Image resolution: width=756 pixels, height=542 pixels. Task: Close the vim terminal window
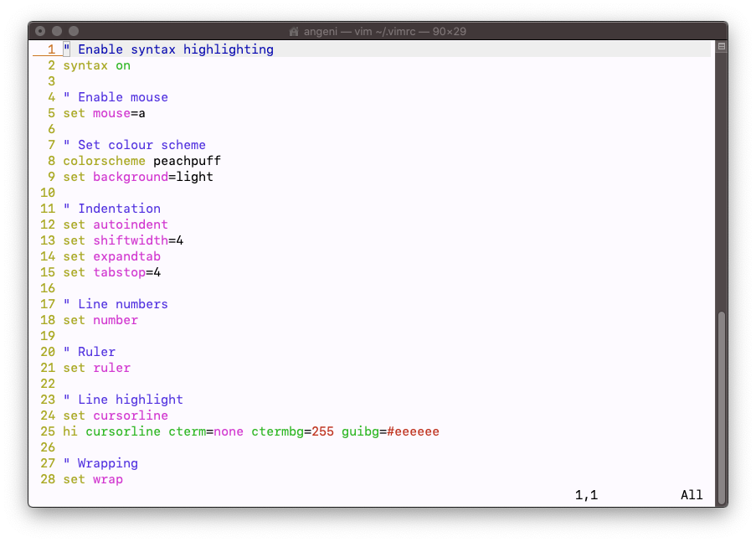point(40,31)
